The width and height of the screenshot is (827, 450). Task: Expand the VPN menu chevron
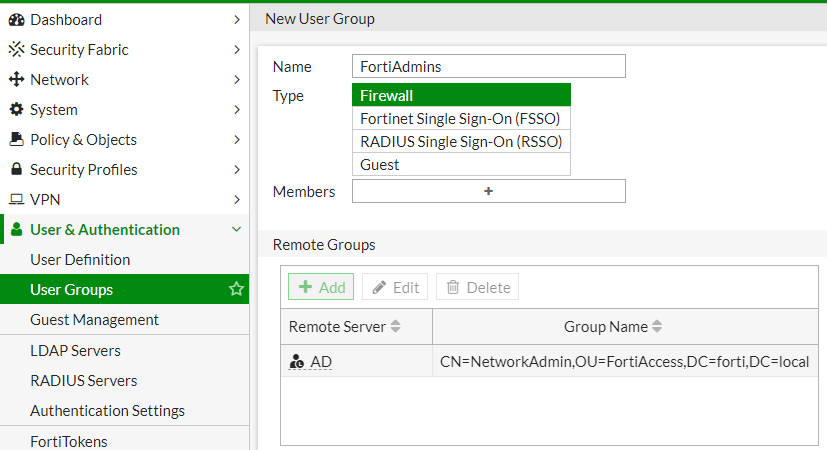tap(237, 199)
